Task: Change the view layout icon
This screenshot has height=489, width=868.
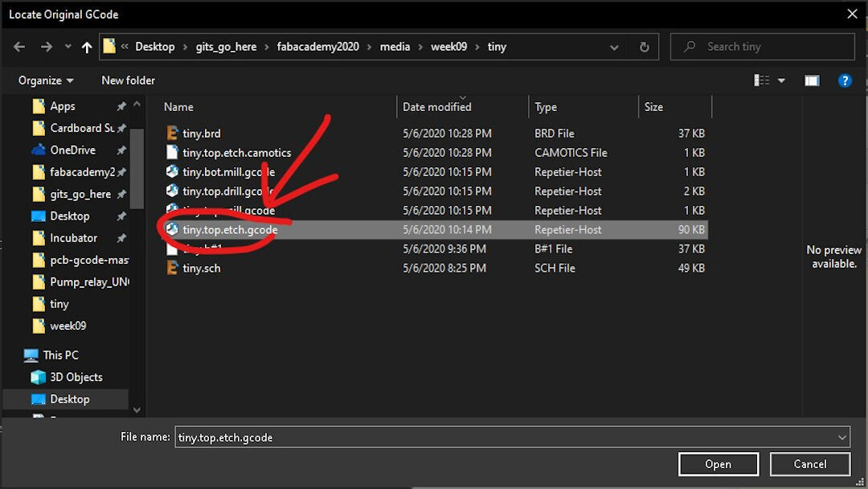Action: click(762, 81)
